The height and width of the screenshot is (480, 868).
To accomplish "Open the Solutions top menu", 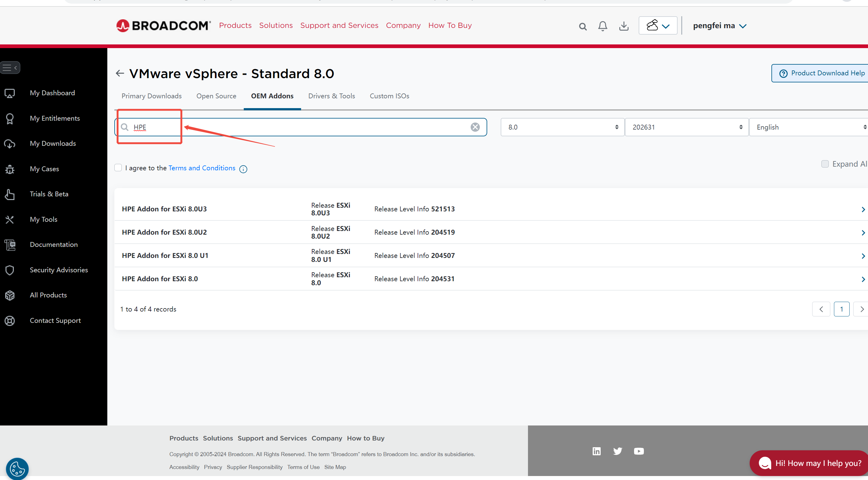I will [276, 26].
